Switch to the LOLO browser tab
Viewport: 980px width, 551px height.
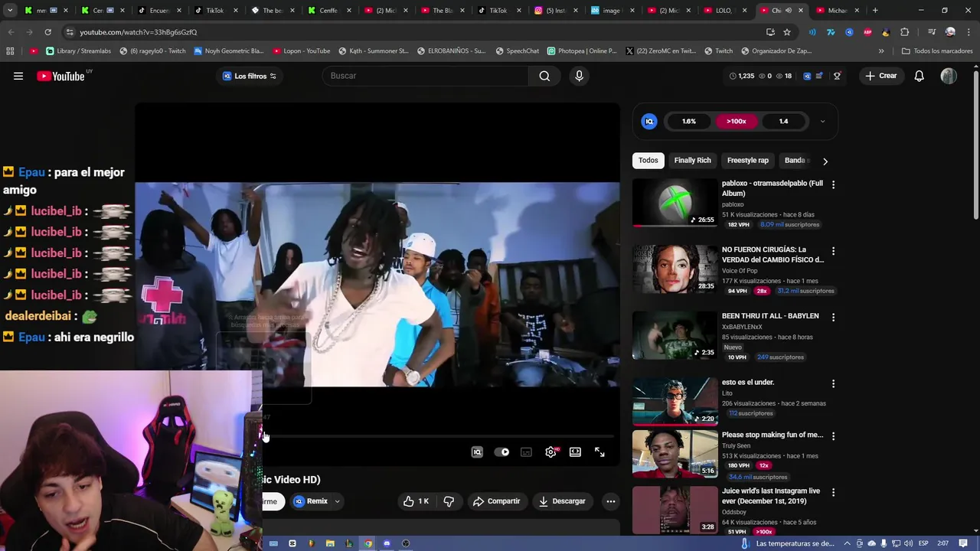coord(724,11)
